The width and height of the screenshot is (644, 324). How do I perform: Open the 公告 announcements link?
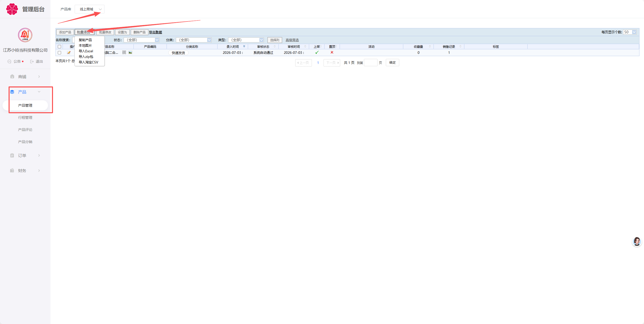click(x=17, y=61)
